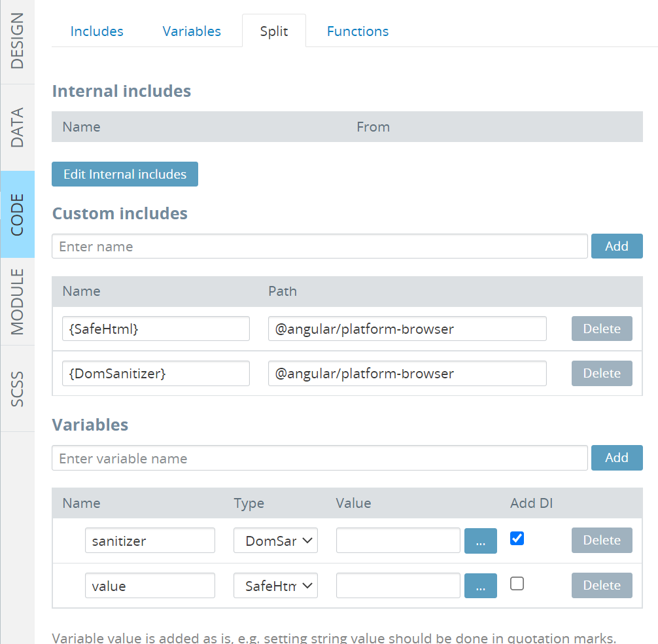
Task: Open the SCSS side tab
Action: pyautogui.click(x=17, y=389)
